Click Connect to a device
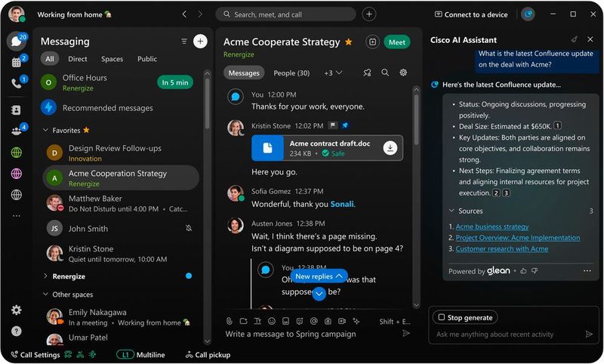The width and height of the screenshot is (604, 364). pos(471,14)
